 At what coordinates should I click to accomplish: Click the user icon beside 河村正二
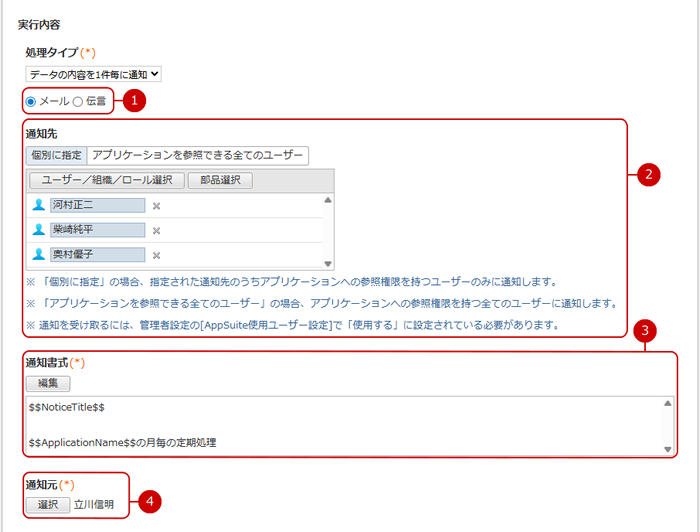point(38,205)
